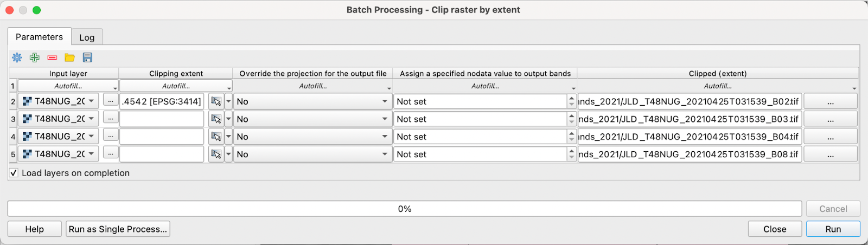The width and height of the screenshot is (868, 245).
Task: Pick extent on canvas for row 2
Action: coord(216,101)
